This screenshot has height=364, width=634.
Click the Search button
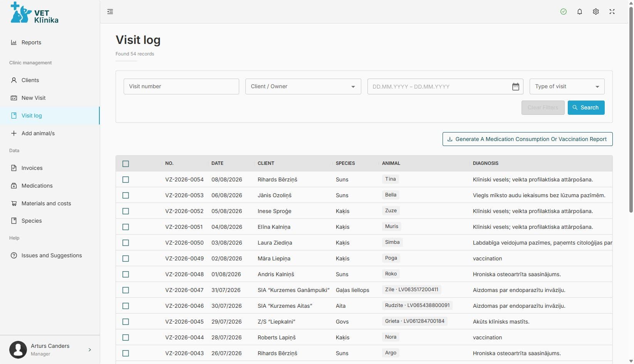586,107
